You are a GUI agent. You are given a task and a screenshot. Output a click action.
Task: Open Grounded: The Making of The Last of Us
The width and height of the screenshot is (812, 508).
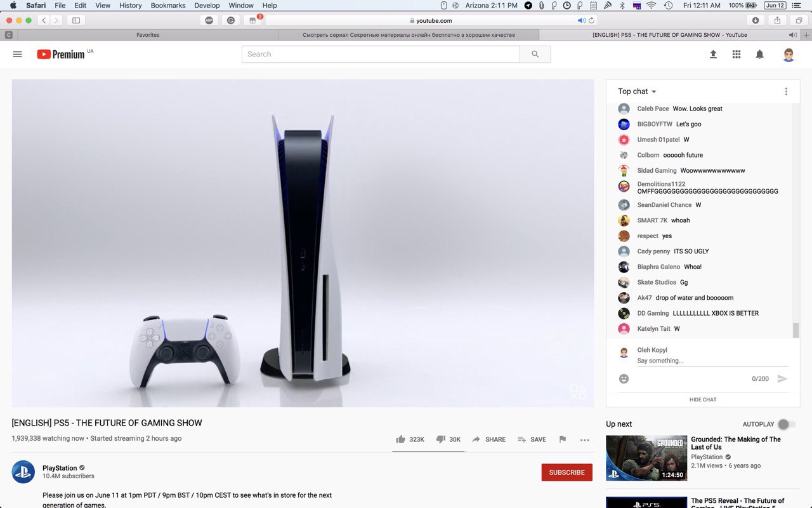click(736, 443)
